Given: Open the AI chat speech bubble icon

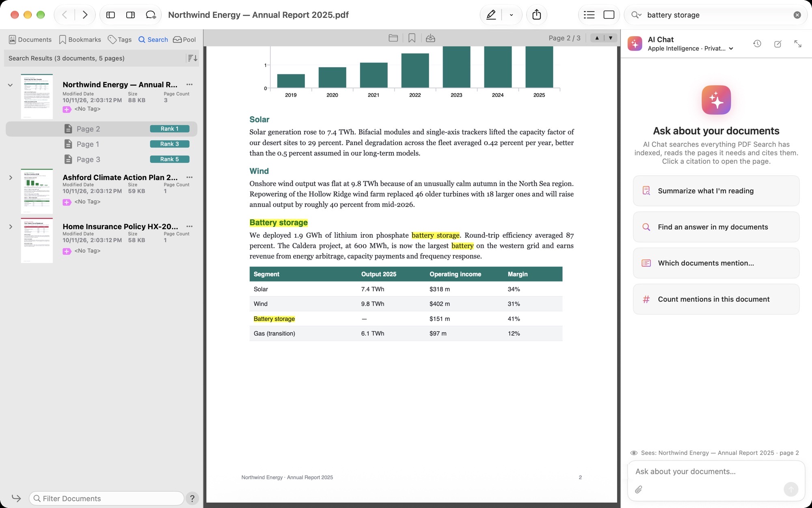Looking at the screenshot, I should (x=151, y=15).
